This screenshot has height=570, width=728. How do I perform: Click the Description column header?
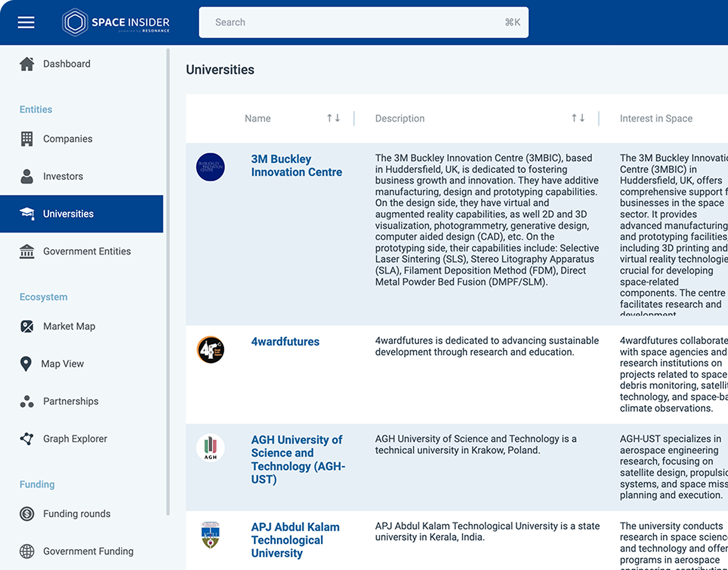pos(400,119)
